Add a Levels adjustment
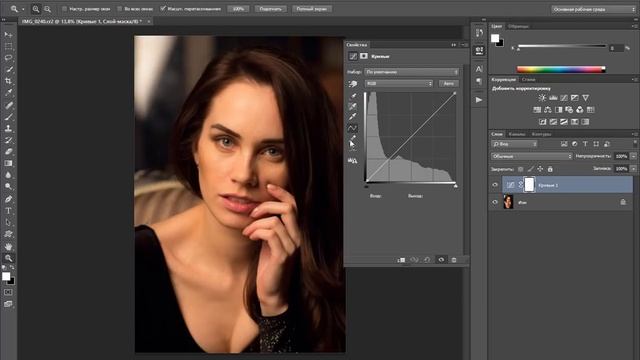 [x=553, y=98]
